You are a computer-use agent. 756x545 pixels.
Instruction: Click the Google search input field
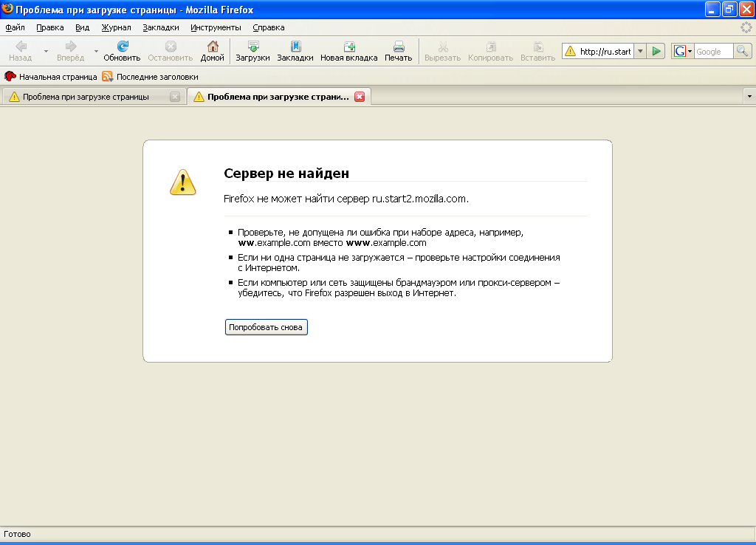[x=714, y=51]
